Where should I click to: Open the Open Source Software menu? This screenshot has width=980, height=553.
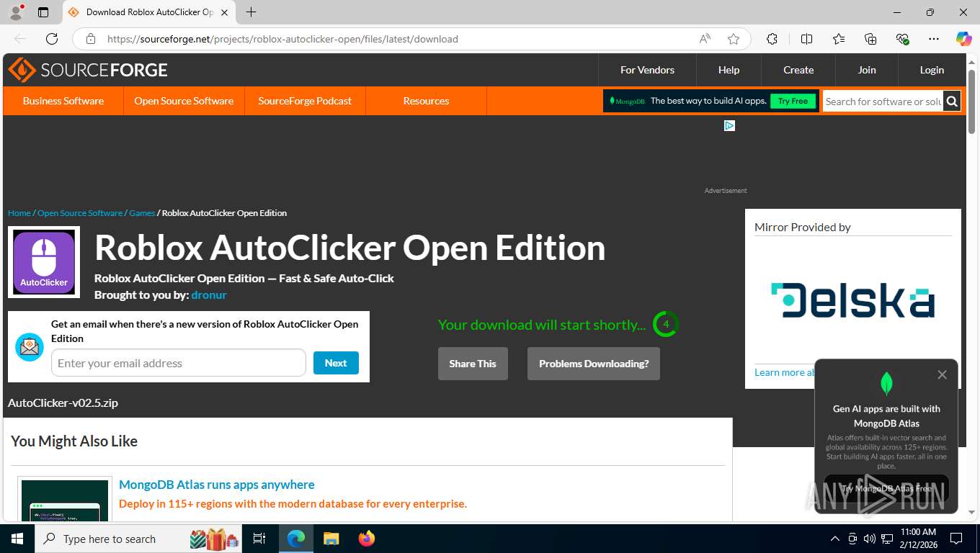(x=184, y=101)
